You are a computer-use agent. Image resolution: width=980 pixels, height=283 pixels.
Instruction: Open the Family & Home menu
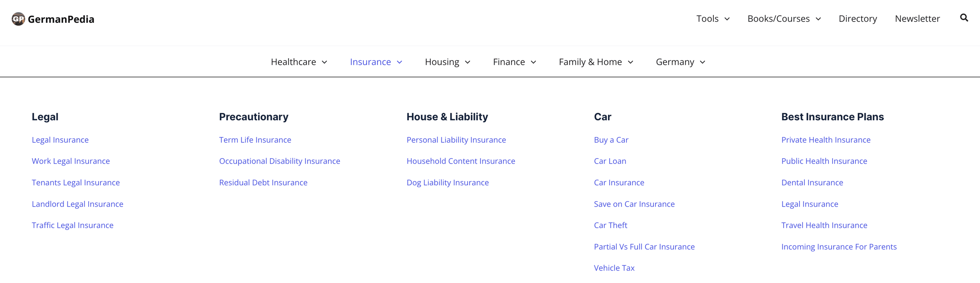click(x=596, y=62)
